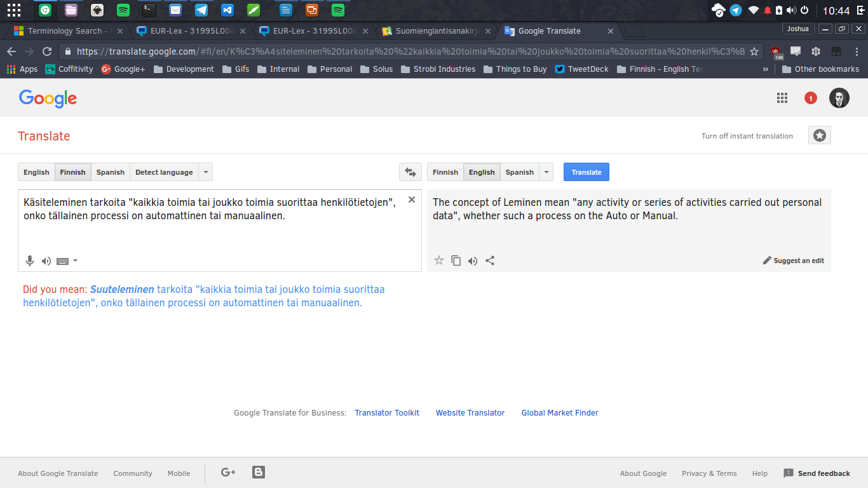Choose Detect language option

(164, 172)
